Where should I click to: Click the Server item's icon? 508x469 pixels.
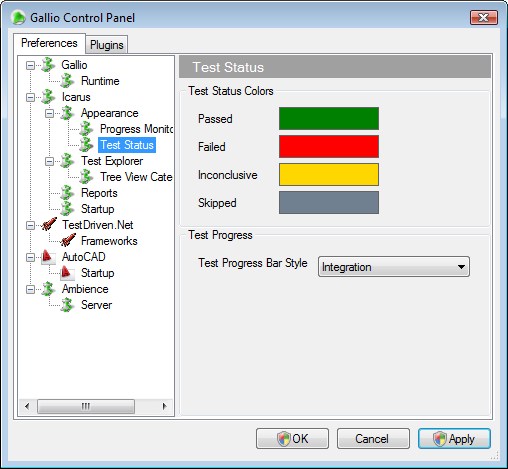67,305
